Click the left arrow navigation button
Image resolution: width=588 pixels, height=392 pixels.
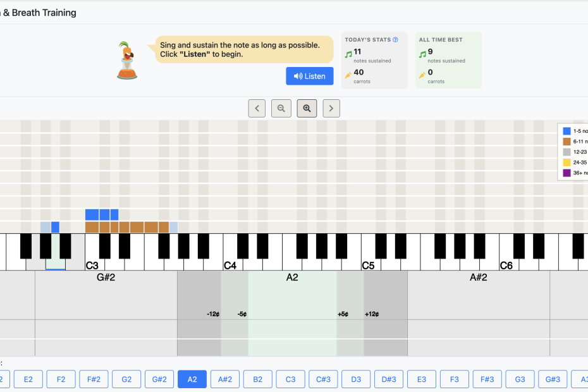point(257,108)
